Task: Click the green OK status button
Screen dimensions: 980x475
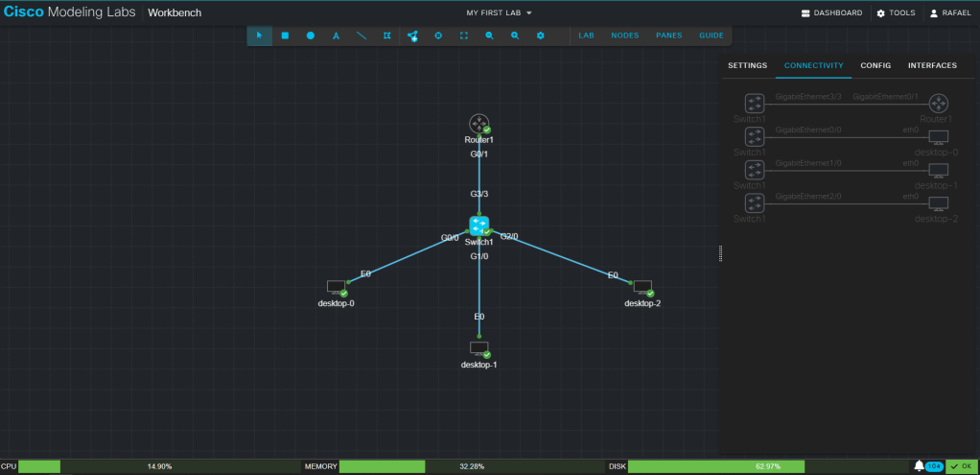Action: point(961,466)
